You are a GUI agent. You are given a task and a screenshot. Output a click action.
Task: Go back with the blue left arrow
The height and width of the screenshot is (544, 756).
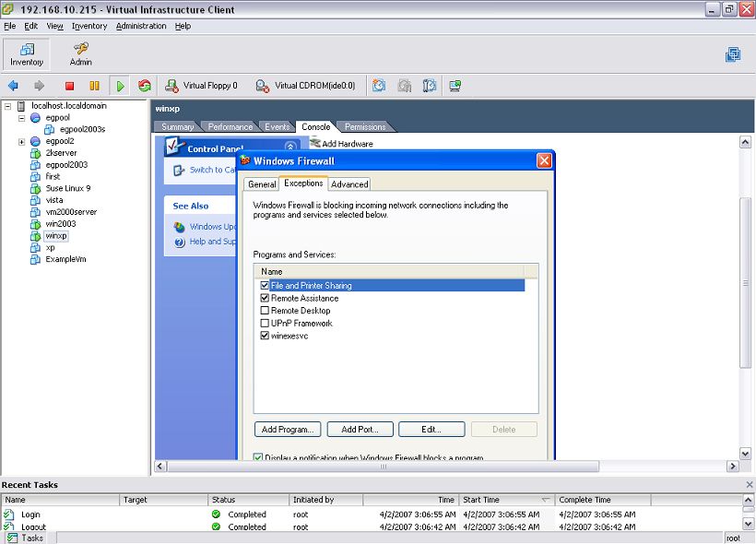[13, 86]
